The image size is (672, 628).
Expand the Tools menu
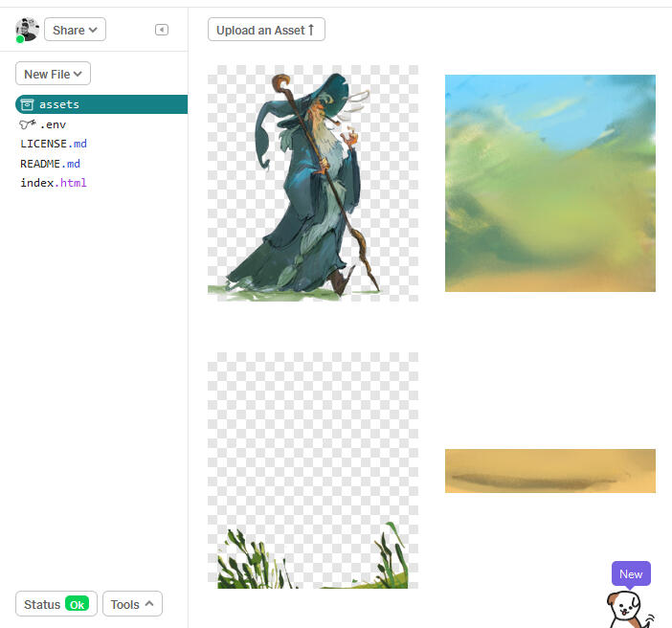[132, 604]
